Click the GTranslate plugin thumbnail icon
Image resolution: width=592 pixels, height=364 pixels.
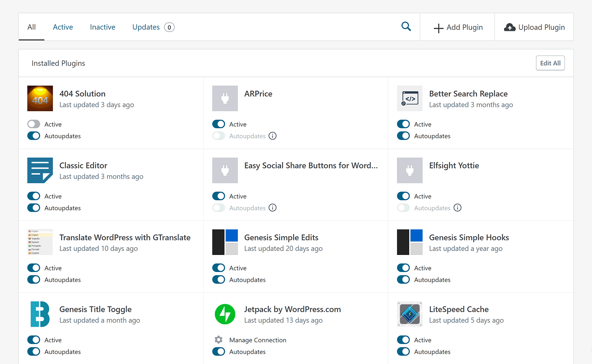click(40, 242)
